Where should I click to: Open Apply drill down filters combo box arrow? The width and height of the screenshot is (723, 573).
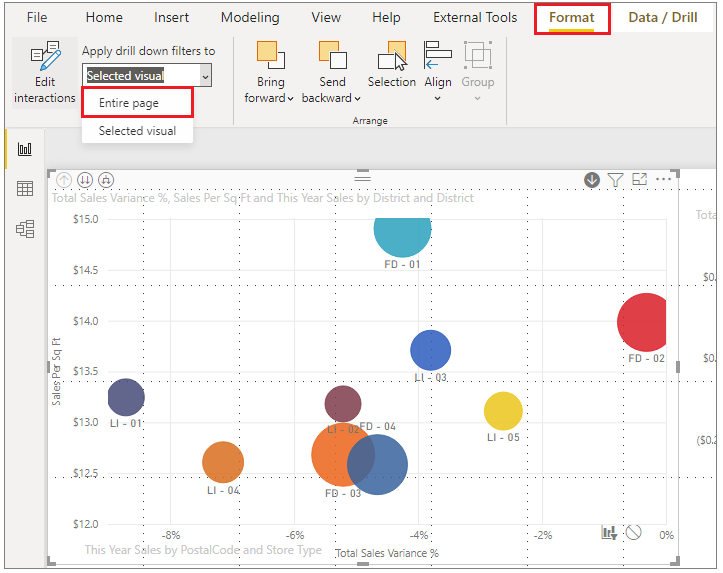point(206,77)
